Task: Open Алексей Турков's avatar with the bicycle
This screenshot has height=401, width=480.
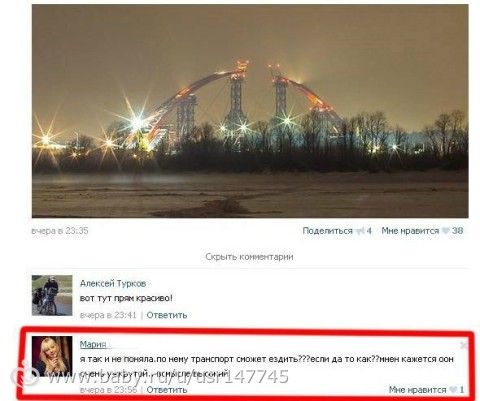Action: (52, 295)
